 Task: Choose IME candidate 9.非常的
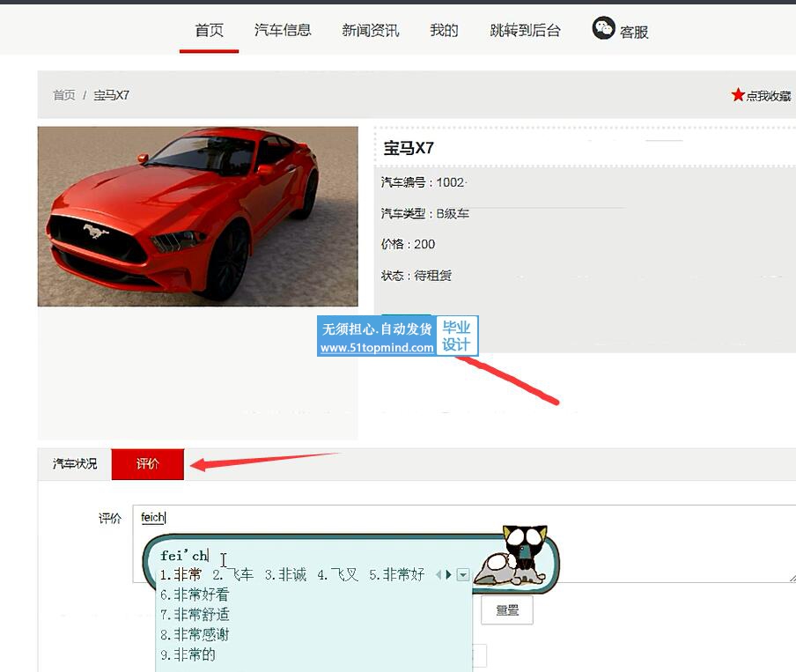pos(188,654)
